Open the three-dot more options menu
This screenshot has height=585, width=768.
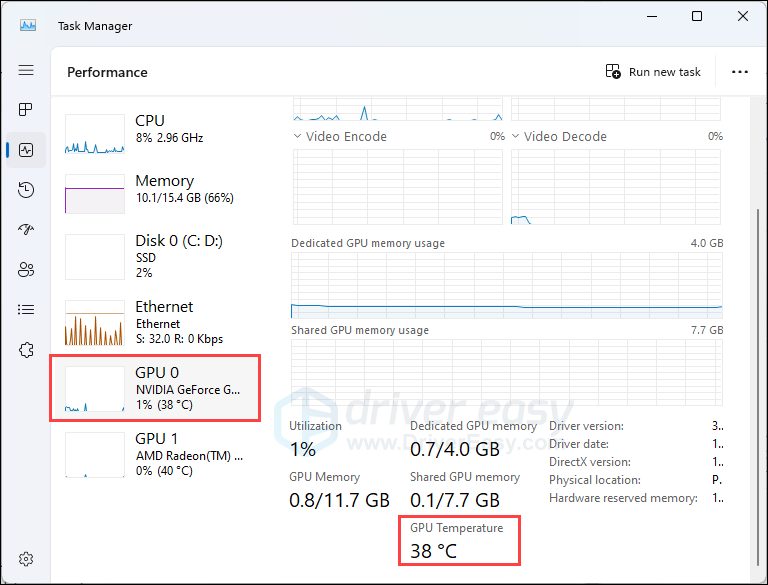click(740, 72)
